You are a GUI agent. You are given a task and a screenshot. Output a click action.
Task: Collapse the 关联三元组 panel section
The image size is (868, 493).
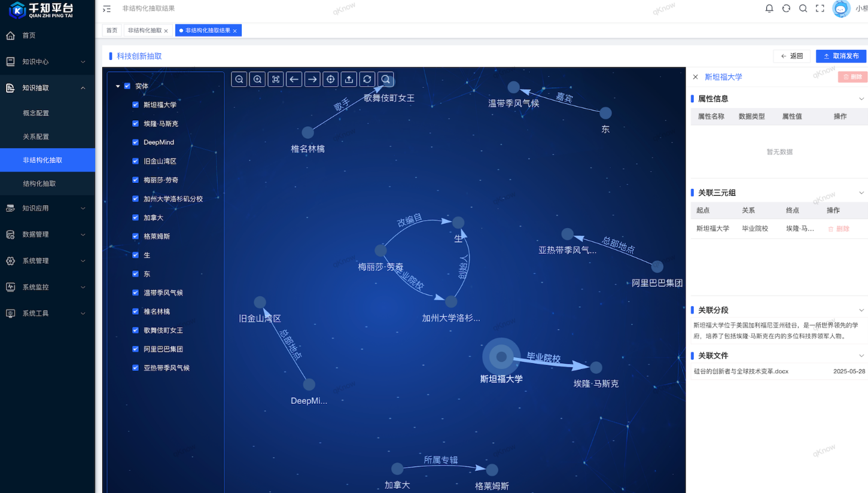click(861, 192)
